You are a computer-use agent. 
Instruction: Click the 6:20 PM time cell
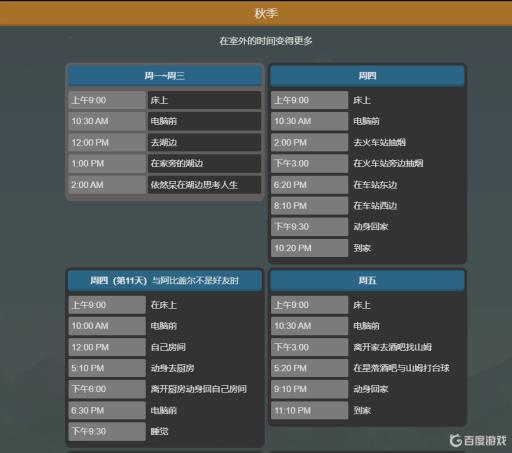(x=310, y=185)
